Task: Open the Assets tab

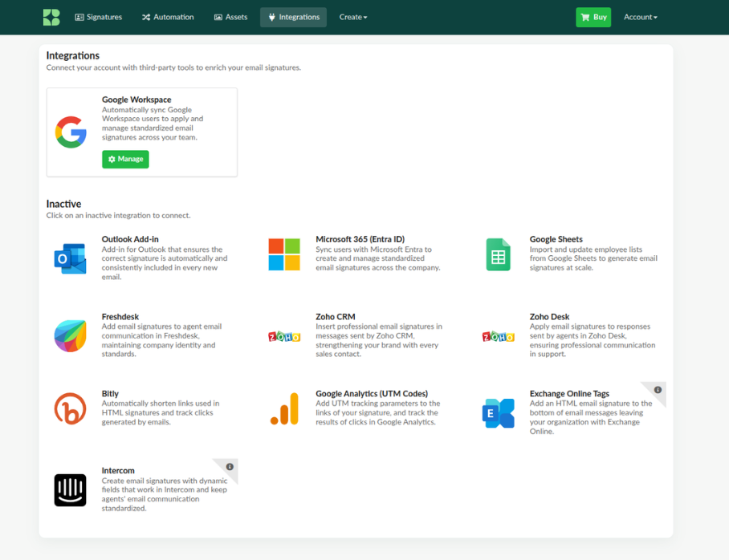Action: pyautogui.click(x=230, y=17)
